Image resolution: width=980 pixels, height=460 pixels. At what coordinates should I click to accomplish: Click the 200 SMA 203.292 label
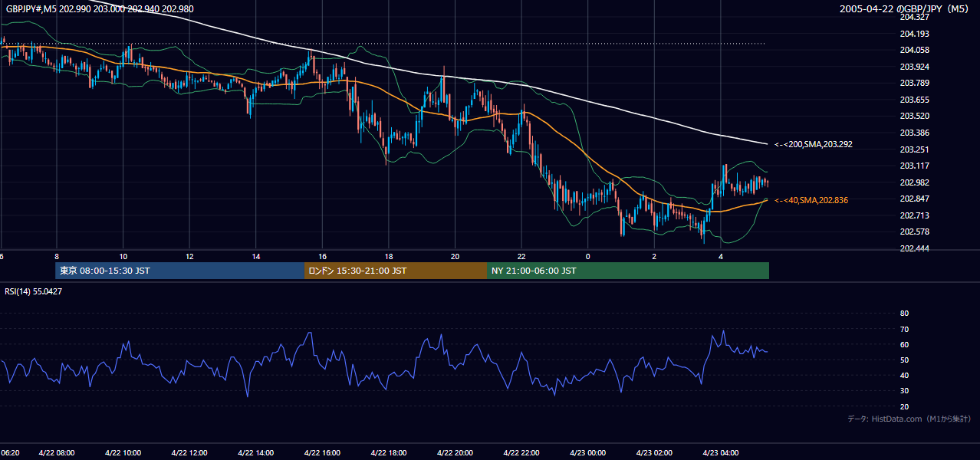pos(814,144)
